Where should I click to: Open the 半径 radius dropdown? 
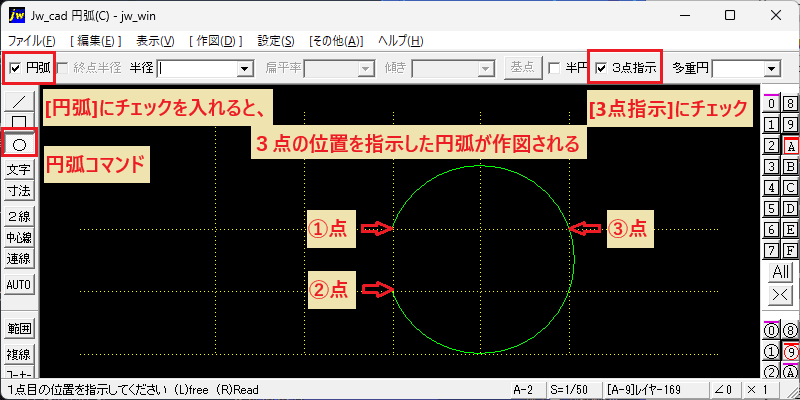246,68
